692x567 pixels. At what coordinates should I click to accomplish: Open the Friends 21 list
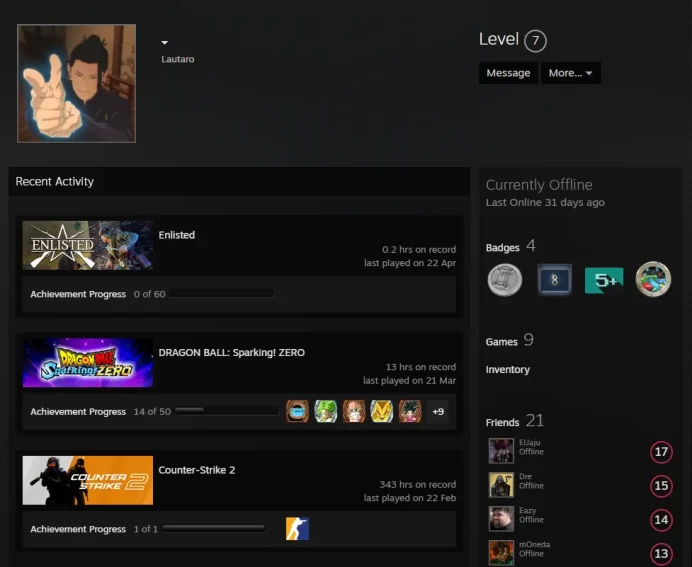coord(515,421)
